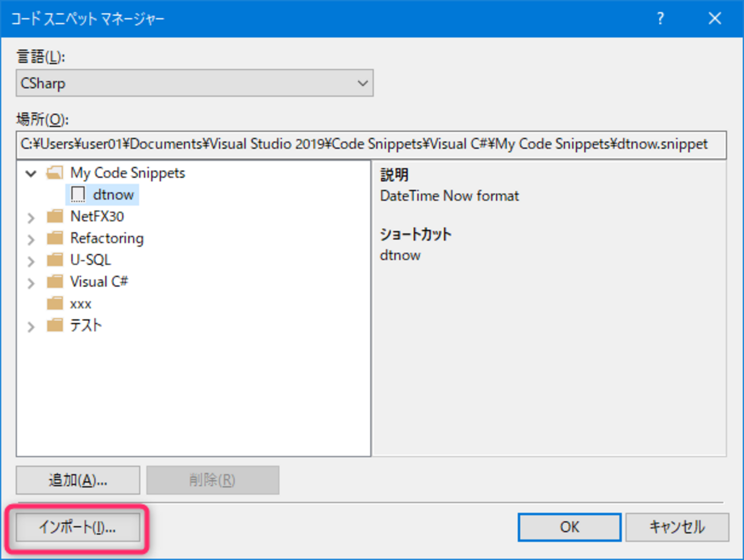744x560 pixels.
Task: Click the Visual C# folder icon
Action: point(55,282)
